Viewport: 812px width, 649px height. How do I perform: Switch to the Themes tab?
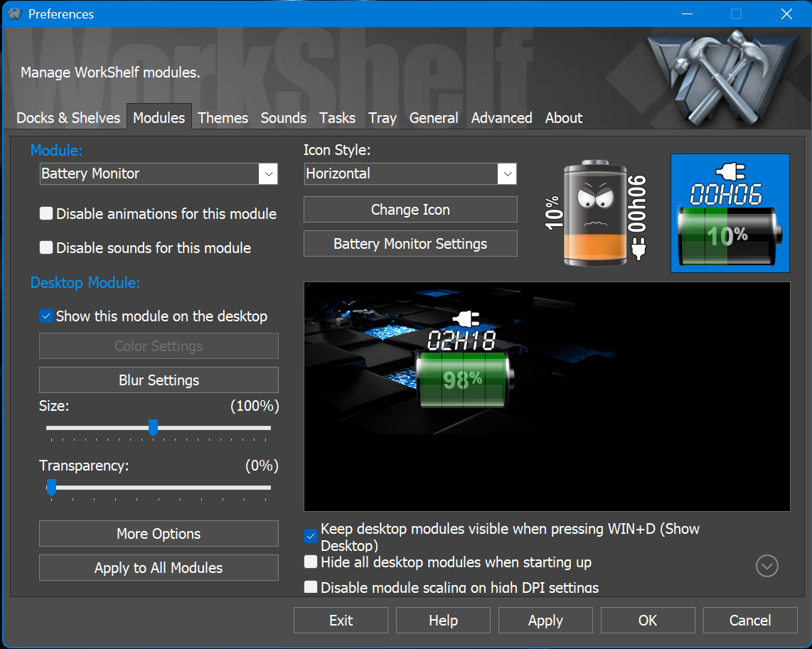coord(223,118)
